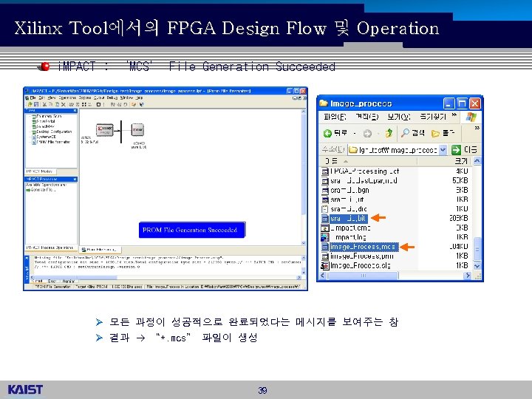Select _impact.log file
The image size is (532, 399).
coord(344,237)
